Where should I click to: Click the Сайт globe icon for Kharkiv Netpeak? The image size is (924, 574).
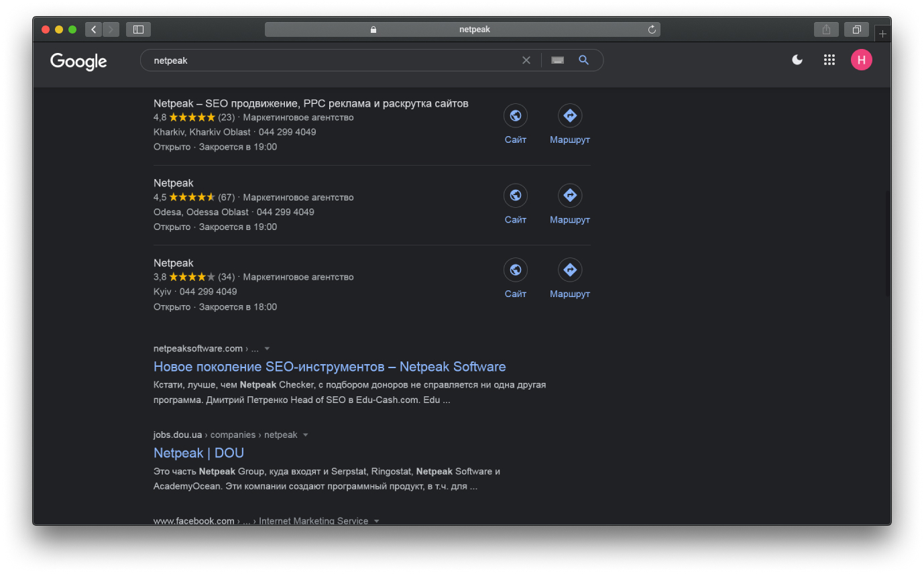(x=515, y=115)
